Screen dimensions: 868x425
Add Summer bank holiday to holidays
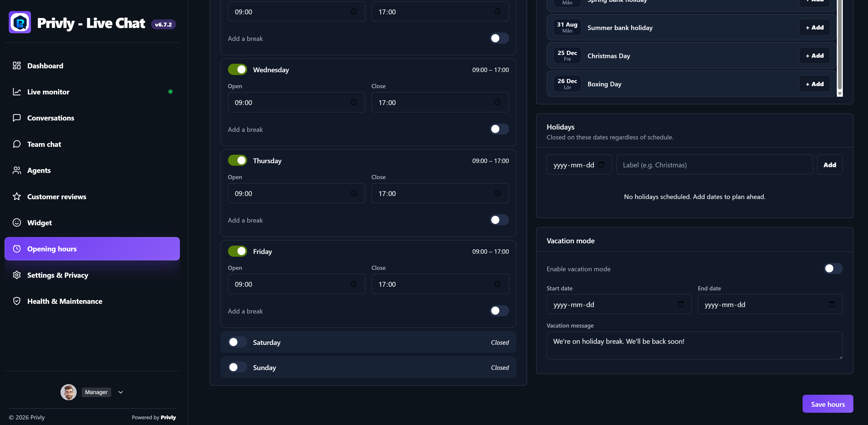[x=814, y=28]
